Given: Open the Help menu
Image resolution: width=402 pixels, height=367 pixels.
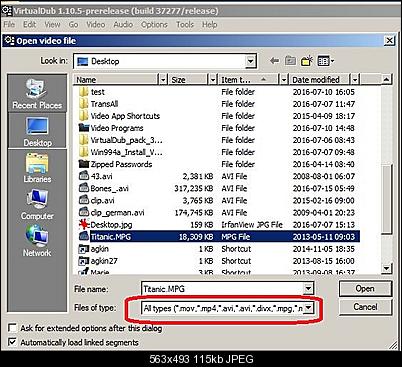Looking at the screenshot, I should coord(209,25).
